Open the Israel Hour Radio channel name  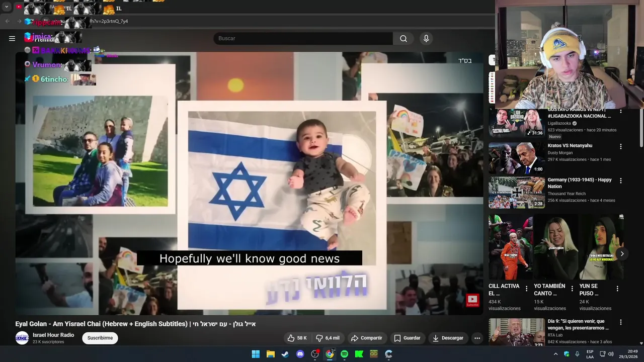click(53, 335)
